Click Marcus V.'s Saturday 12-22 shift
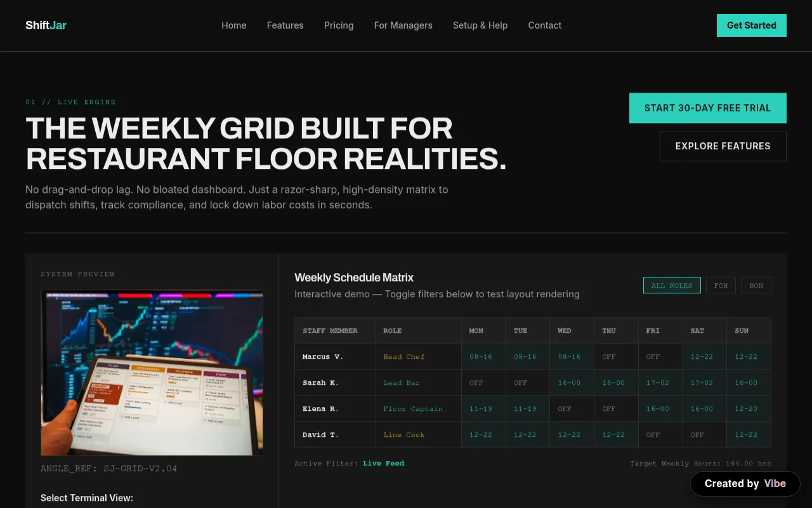Viewport: 812px width, 508px height. click(705, 357)
